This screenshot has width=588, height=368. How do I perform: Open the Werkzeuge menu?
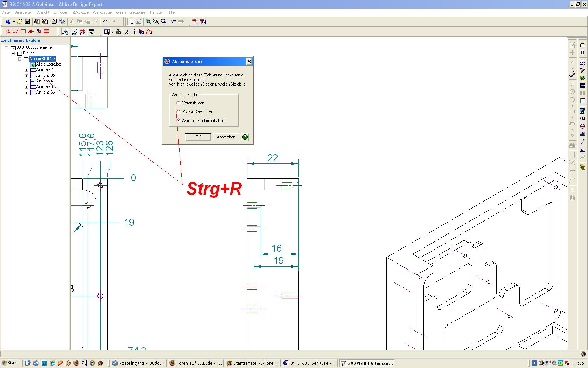click(x=102, y=12)
